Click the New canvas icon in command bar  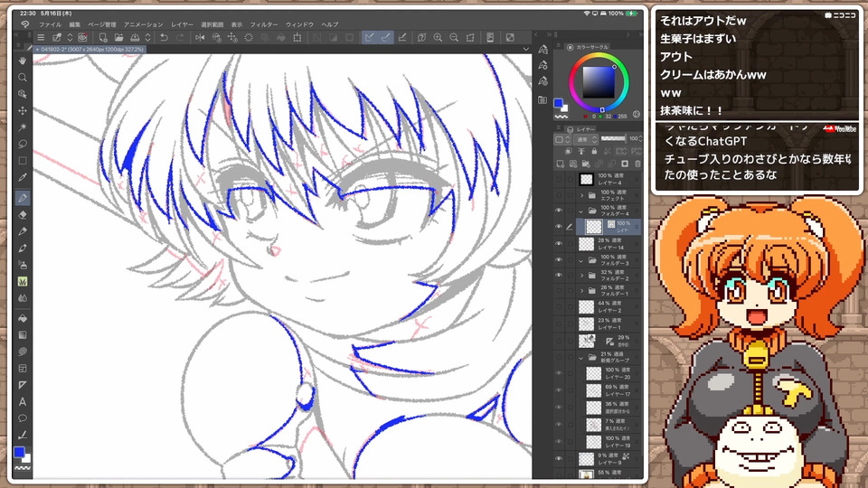coord(102,38)
